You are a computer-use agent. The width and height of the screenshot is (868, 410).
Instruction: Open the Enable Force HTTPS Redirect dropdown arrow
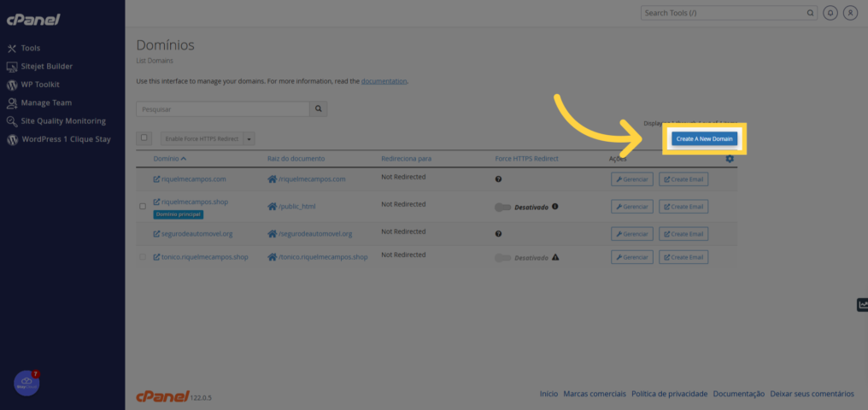pyautogui.click(x=249, y=139)
